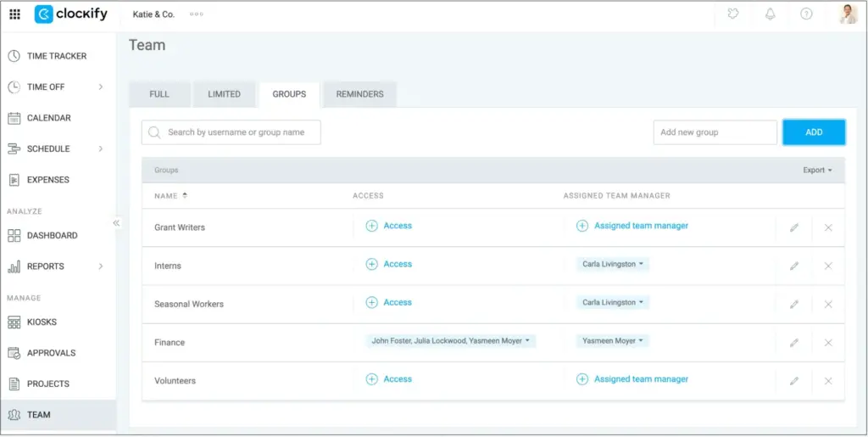Add Access for Seasonal Workers
Image resolution: width=868 pixels, height=437 pixels.
[x=389, y=302]
